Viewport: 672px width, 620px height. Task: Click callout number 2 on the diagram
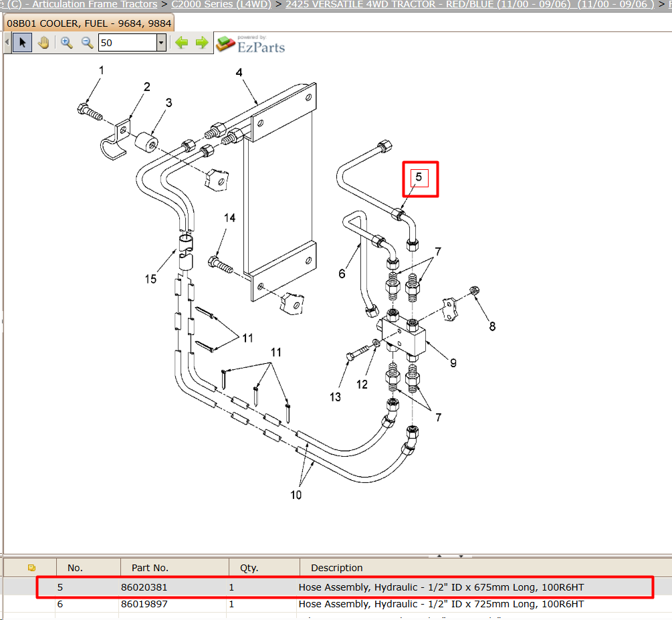147,86
